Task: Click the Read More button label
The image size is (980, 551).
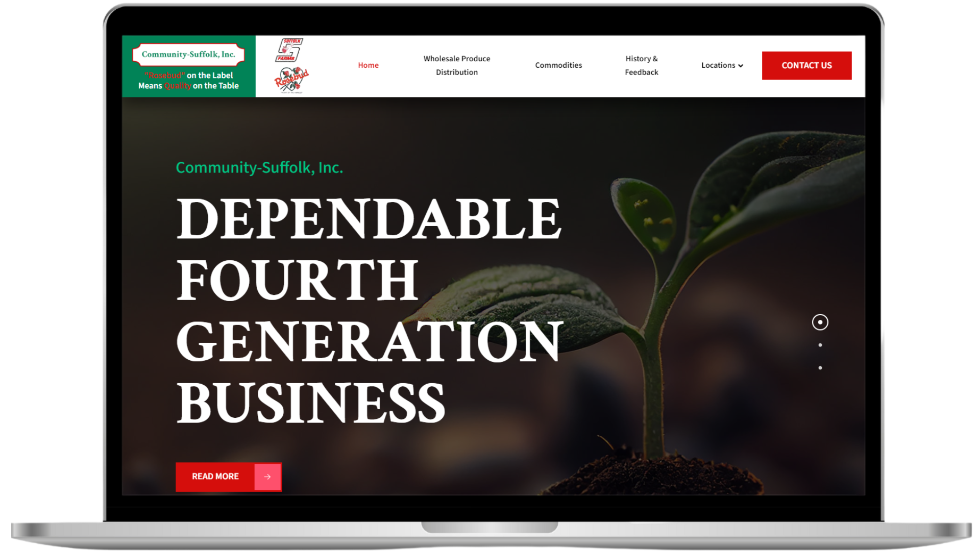Action: 215,477
